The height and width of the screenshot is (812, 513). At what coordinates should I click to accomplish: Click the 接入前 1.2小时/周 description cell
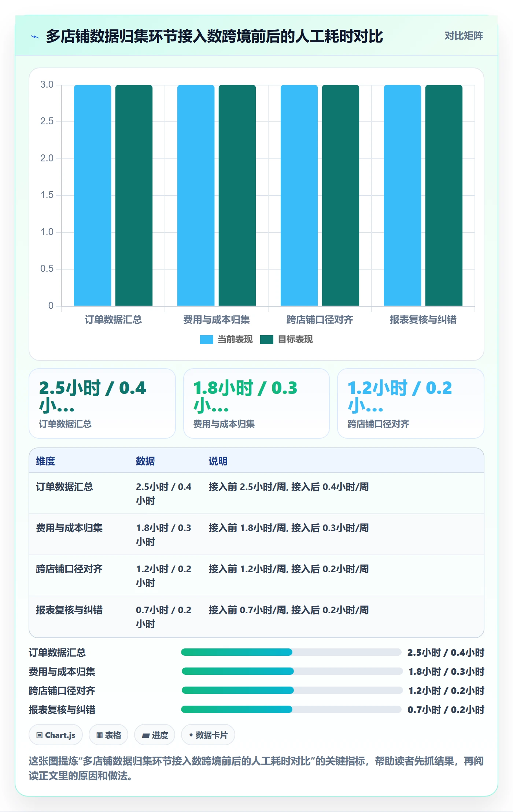[x=289, y=569]
